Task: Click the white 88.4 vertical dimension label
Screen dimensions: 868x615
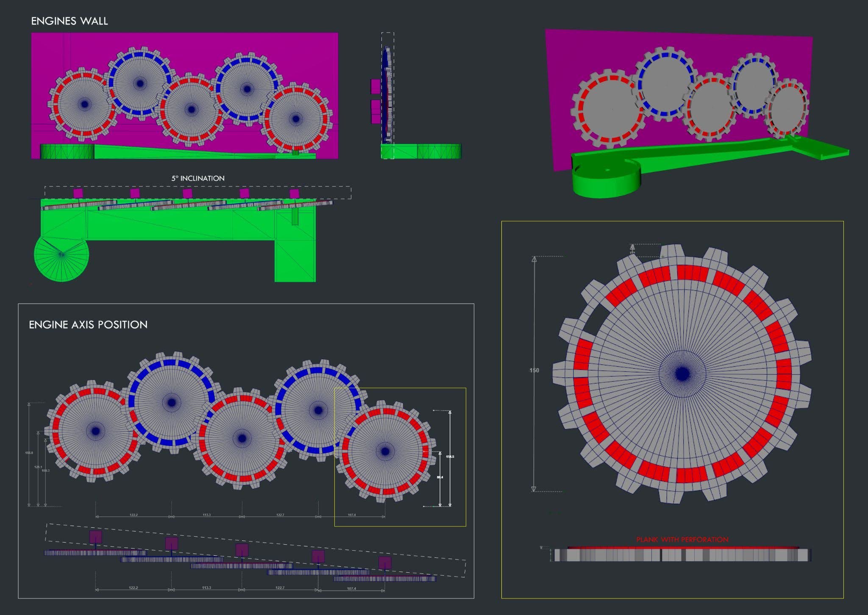Action: pos(440,477)
